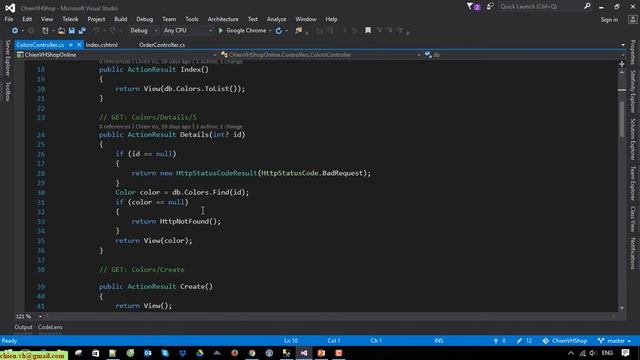Click the Navigate Backward arrow icon
The height and width of the screenshot is (360, 640).
click(15, 31)
